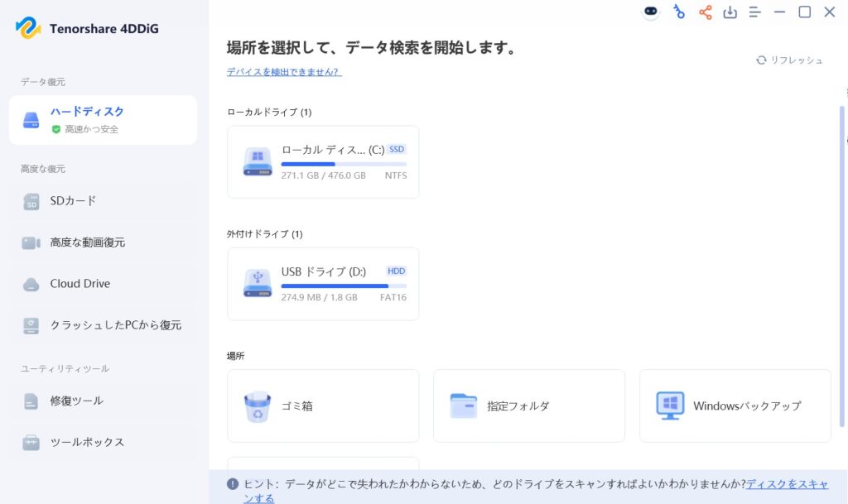The image size is (848, 504).
Task: Open 修復ツール utility
Action: pyautogui.click(x=103, y=401)
